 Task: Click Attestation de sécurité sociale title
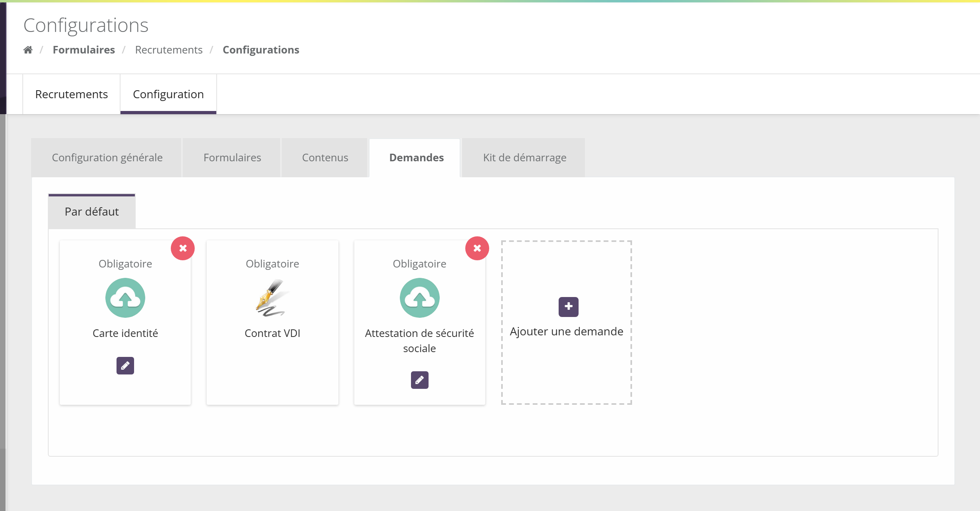click(x=420, y=341)
